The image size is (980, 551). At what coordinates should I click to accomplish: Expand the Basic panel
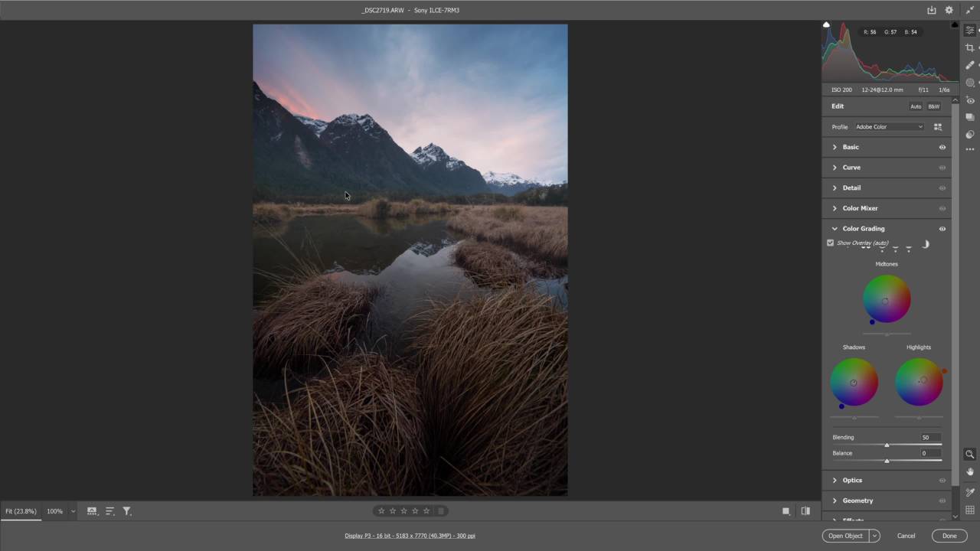coord(835,147)
